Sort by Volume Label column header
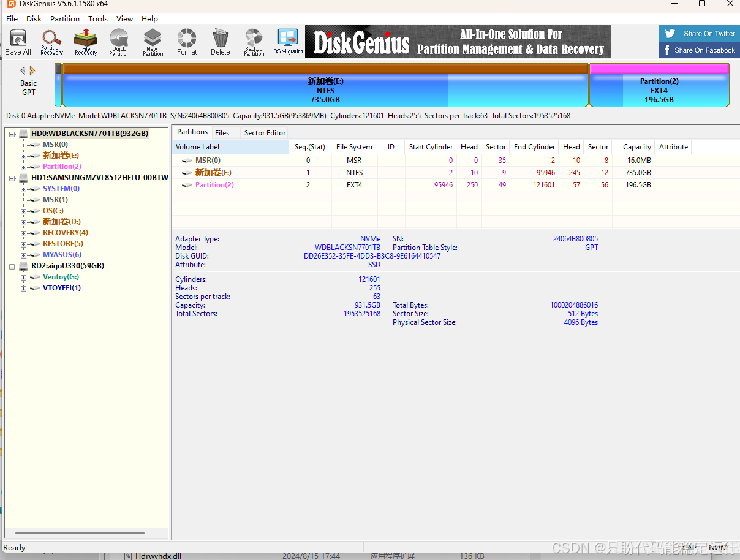 pyautogui.click(x=230, y=147)
